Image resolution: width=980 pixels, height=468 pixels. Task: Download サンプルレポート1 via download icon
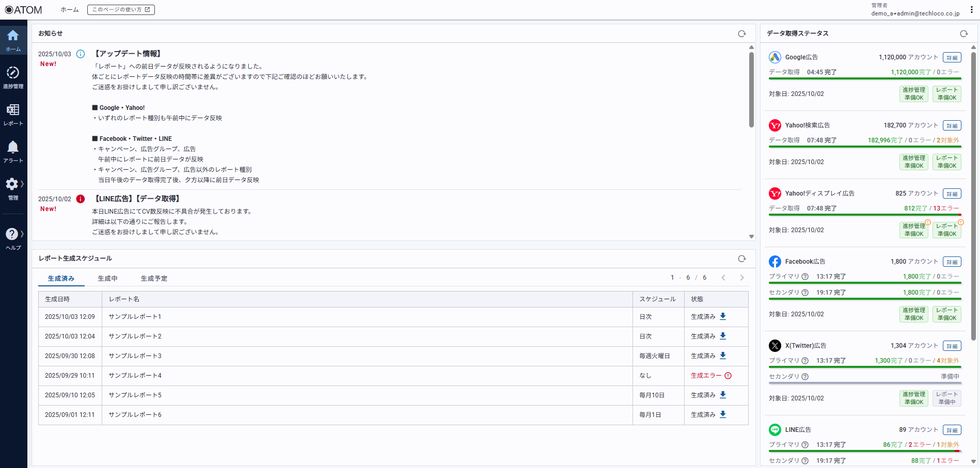tap(723, 316)
